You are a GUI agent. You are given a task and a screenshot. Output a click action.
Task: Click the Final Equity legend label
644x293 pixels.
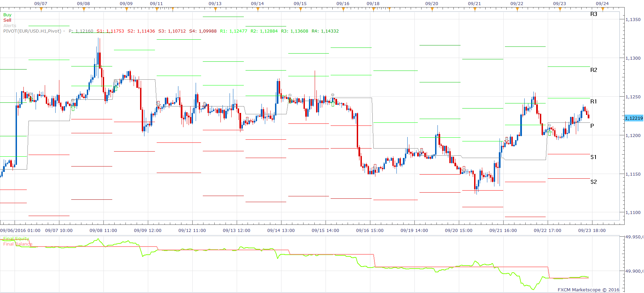point(16,239)
